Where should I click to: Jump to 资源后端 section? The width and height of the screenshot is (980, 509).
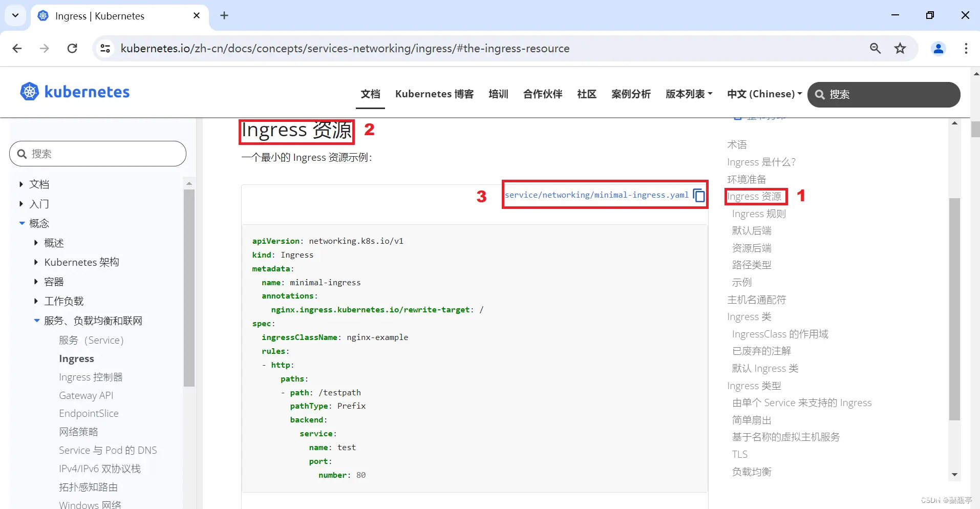click(752, 248)
